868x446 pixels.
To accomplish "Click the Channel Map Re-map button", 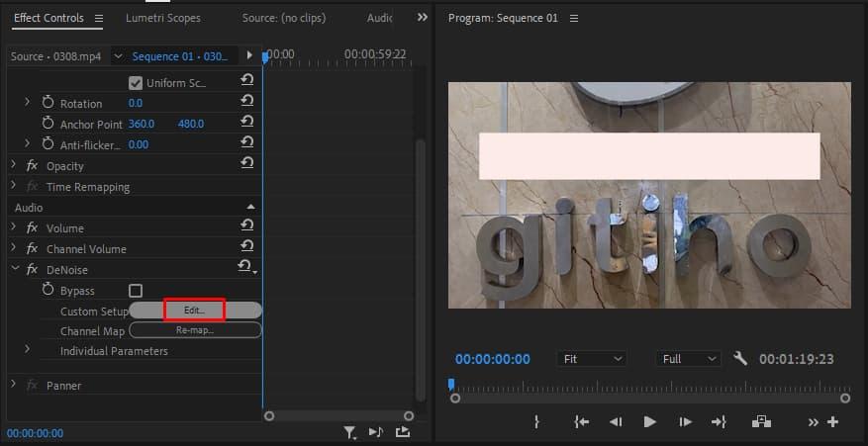I will (195, 330).
